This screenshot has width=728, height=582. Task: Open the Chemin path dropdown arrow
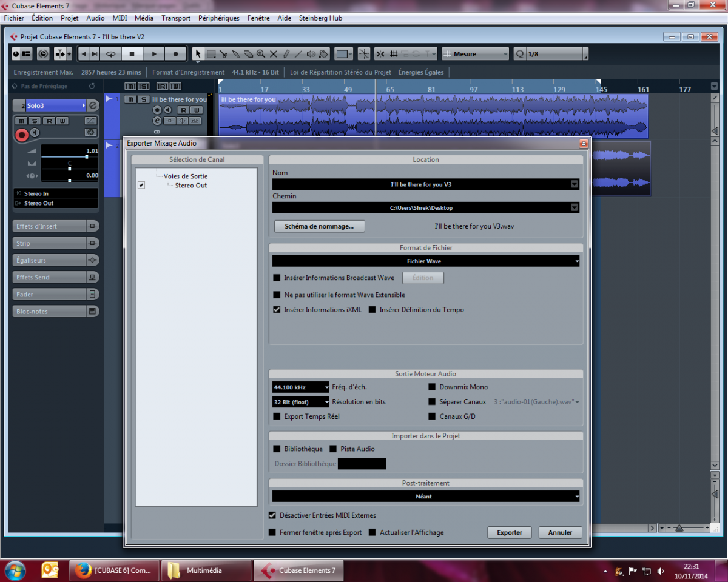point(575,207)
